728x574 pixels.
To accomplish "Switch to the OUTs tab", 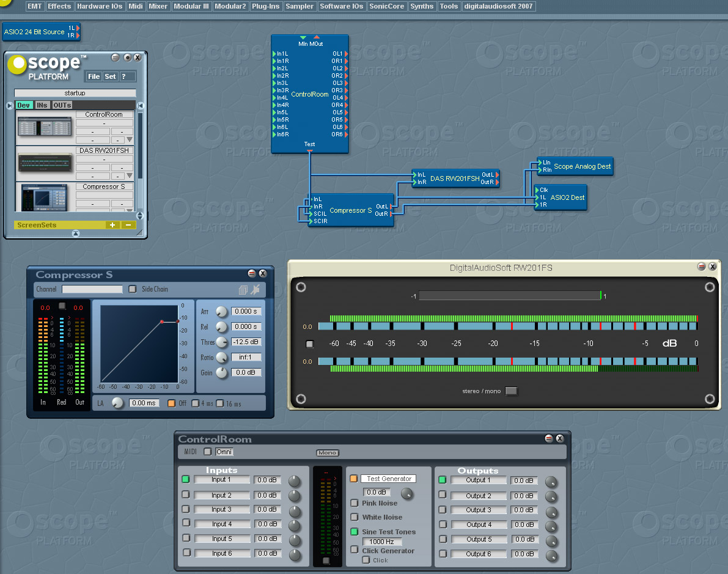I will [62, 105].
